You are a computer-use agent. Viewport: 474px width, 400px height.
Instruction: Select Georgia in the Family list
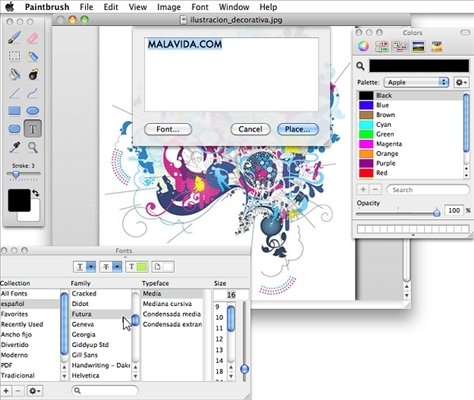[x=101, y=334]
